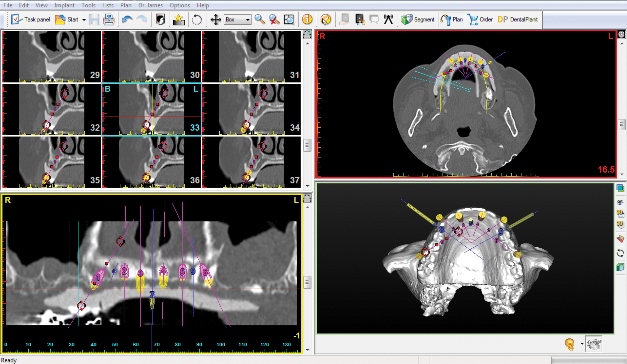
Task: Open the Implant menu
Action: coord(64,5)
